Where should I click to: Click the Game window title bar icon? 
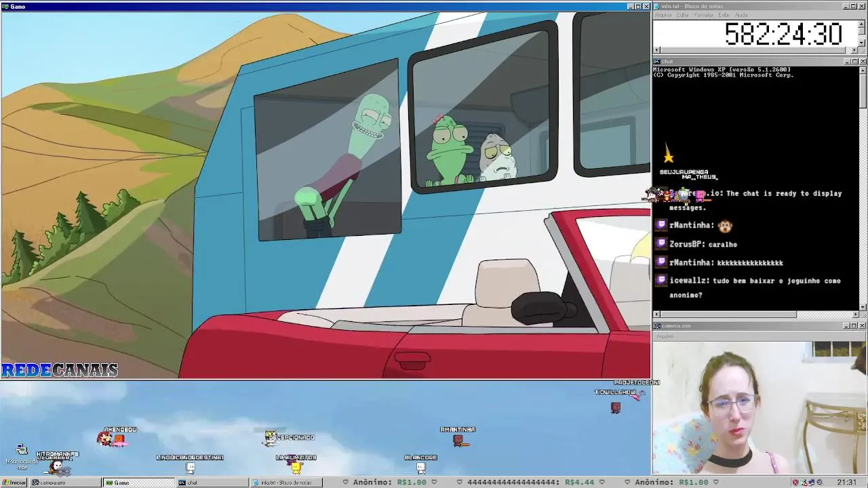(x=5, y=6)
